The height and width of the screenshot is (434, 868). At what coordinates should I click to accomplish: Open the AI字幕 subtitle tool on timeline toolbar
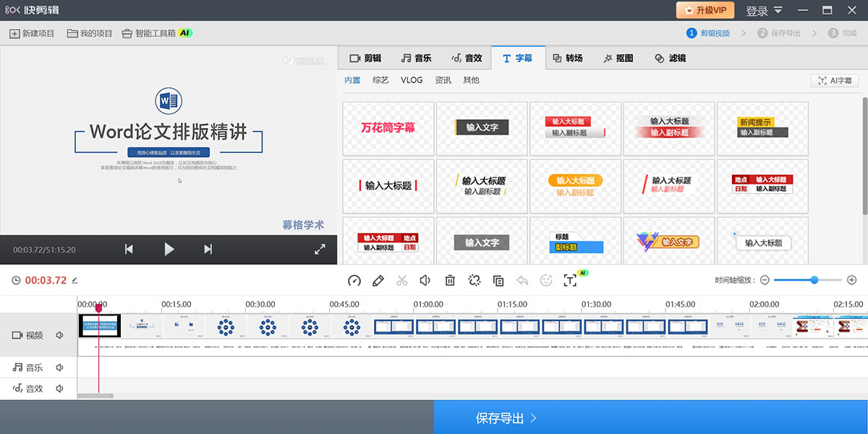tap(571, 280)
